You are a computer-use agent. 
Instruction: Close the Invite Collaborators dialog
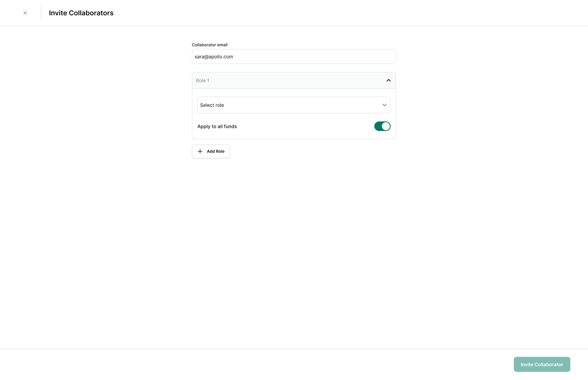pyautogui.click(x=25, y=13)
